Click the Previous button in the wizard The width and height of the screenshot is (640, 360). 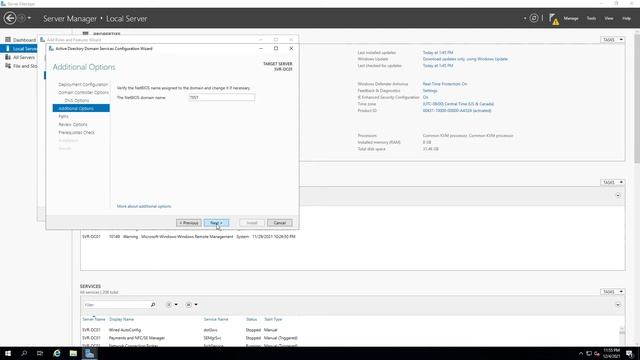point(189,223)
